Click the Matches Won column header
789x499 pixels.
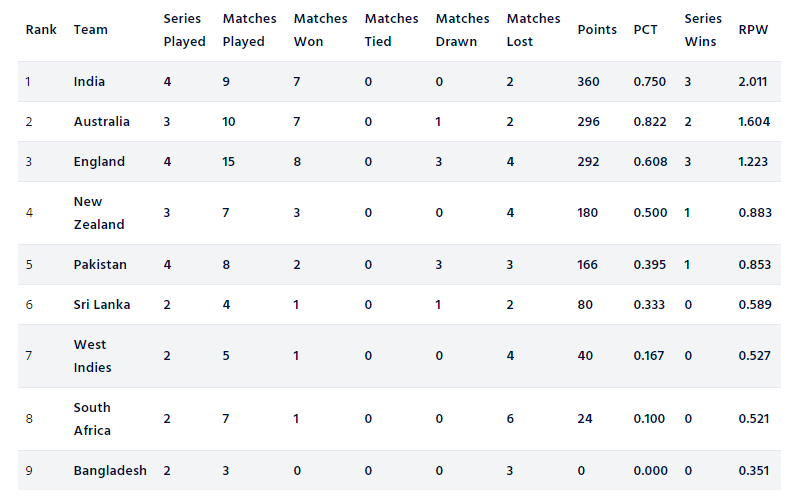point(321,30)
